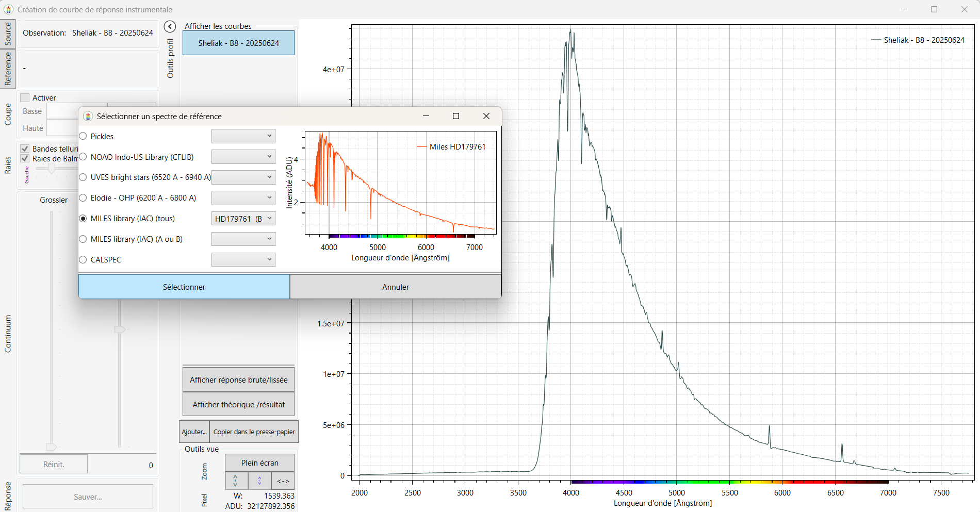Click the Ajouter... button
This screenshot has width=980, height=512.
194,432
